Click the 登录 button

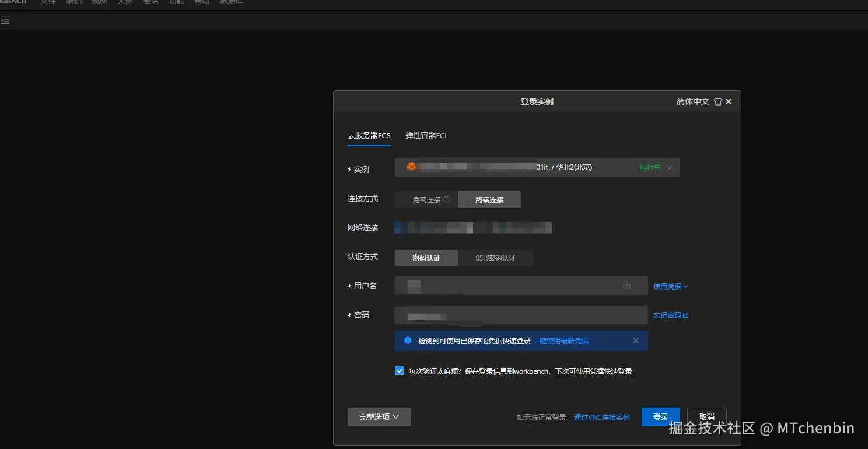[661, 417]
